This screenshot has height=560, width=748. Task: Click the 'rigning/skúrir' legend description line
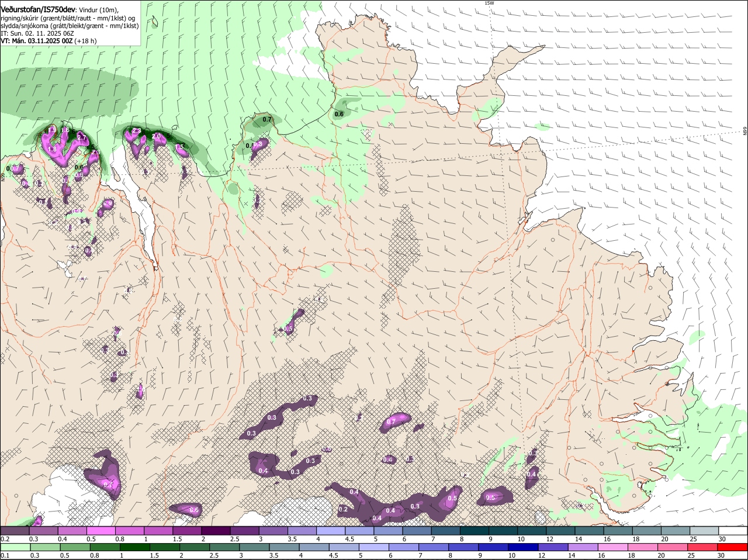pos(68,18)
